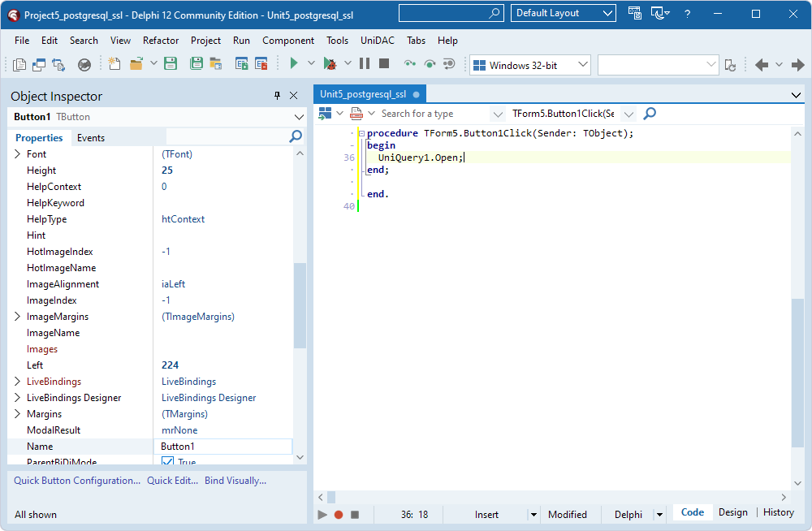The image size is (812, 531).
Task: Click the View Form toolbar icon
Action: (x=39, y=64)
